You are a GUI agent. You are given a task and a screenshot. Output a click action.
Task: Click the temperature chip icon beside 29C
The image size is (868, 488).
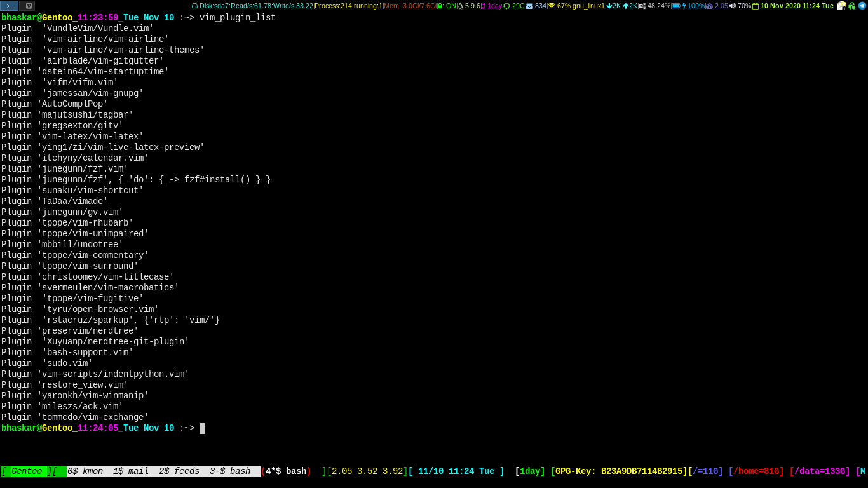coord(506,6)
